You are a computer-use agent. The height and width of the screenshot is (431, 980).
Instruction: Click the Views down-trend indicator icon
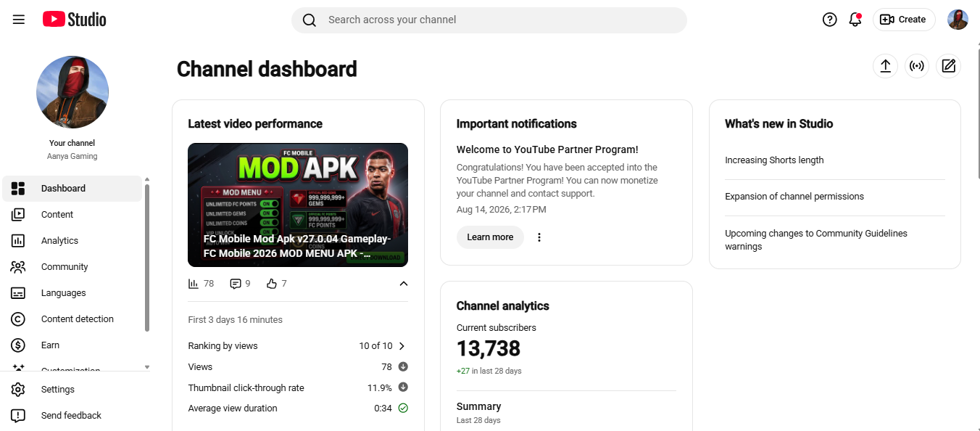tap(403, 367)
